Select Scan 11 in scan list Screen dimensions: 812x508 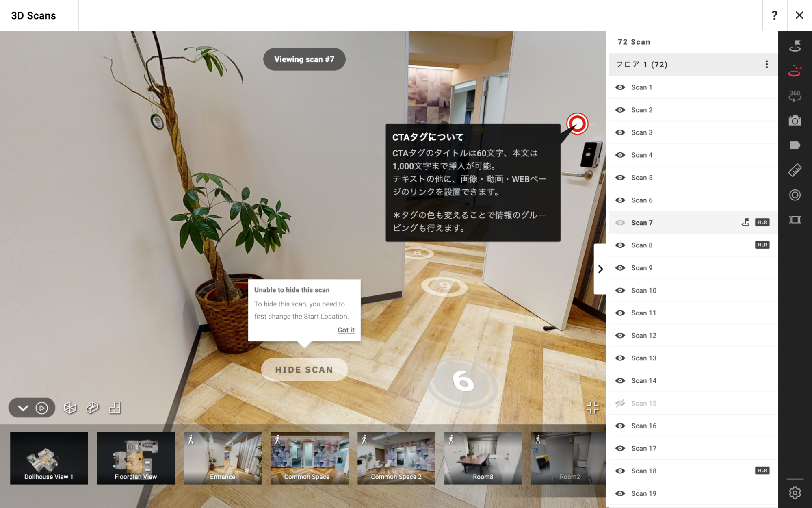tap(693, 313)
